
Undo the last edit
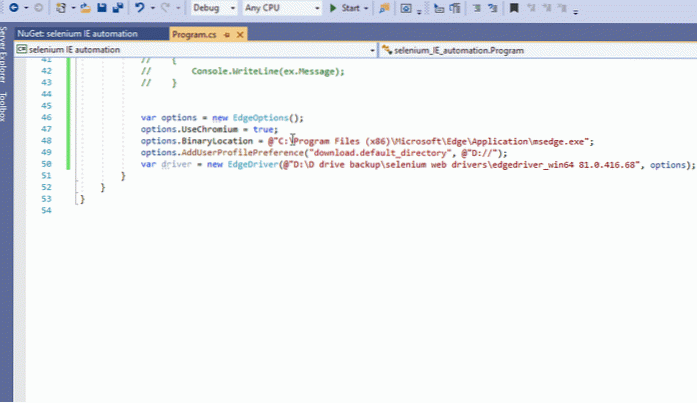pos(140,9)
